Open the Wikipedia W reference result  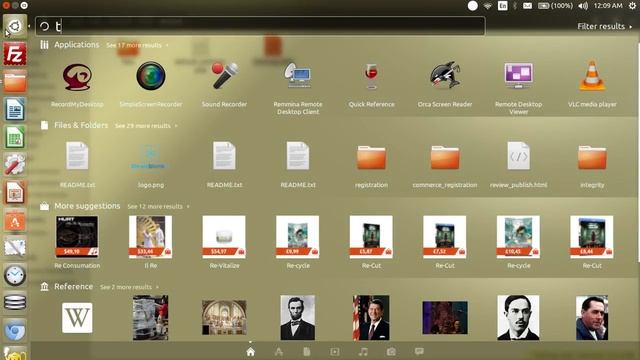coord(77,318)
